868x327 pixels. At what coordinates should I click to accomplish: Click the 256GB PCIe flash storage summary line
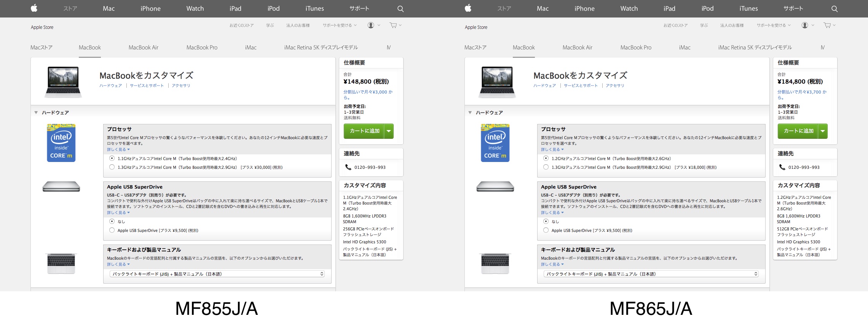[369, 232]
